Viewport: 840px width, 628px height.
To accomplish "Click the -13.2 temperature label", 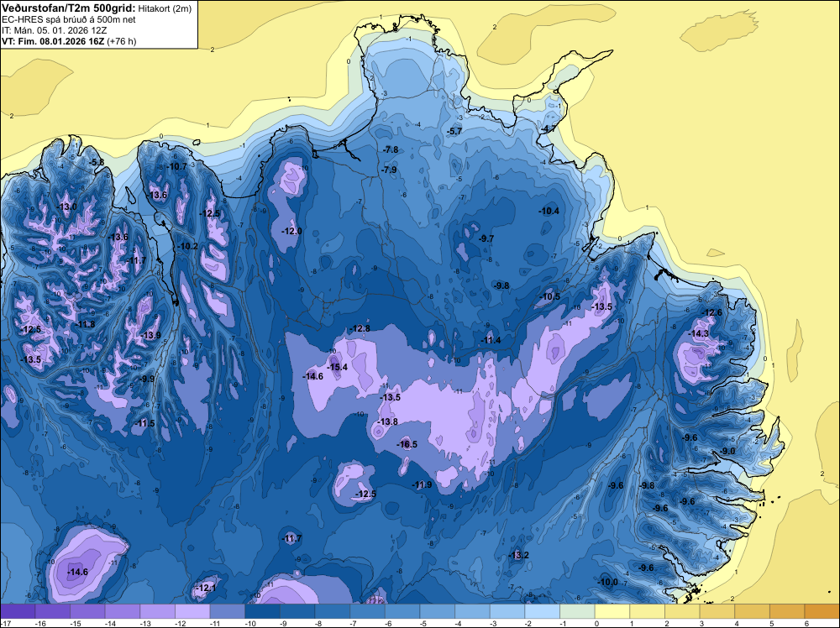I will pyautogui.click(x=518, y=555).
